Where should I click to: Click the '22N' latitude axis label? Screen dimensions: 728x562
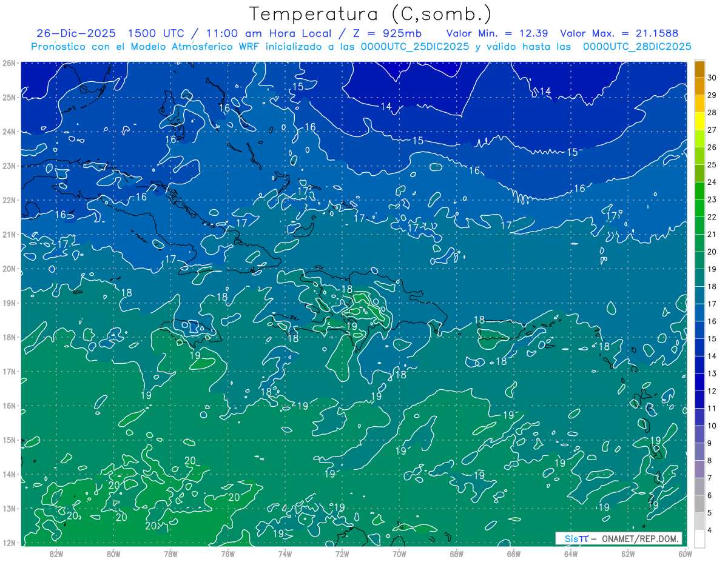(x=9, y=200)
